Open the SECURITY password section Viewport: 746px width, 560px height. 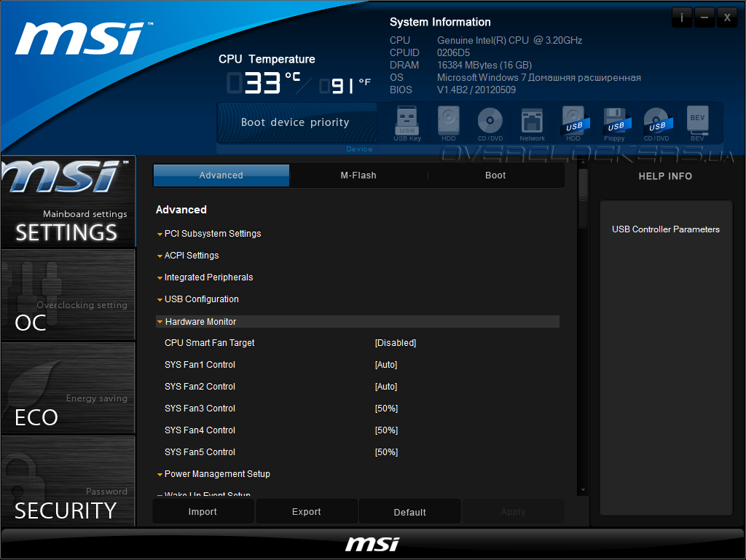tap(68, 481)
